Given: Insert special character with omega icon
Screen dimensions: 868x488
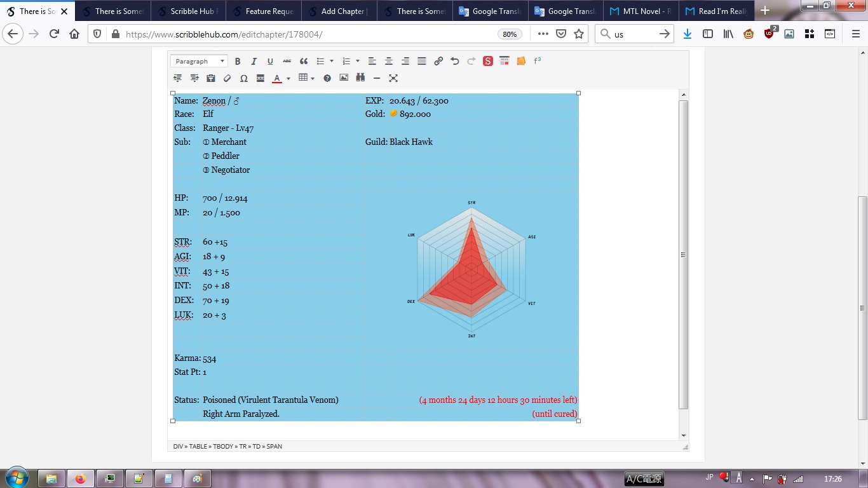Looking at the screenshot, I should (x=244, y=78).
